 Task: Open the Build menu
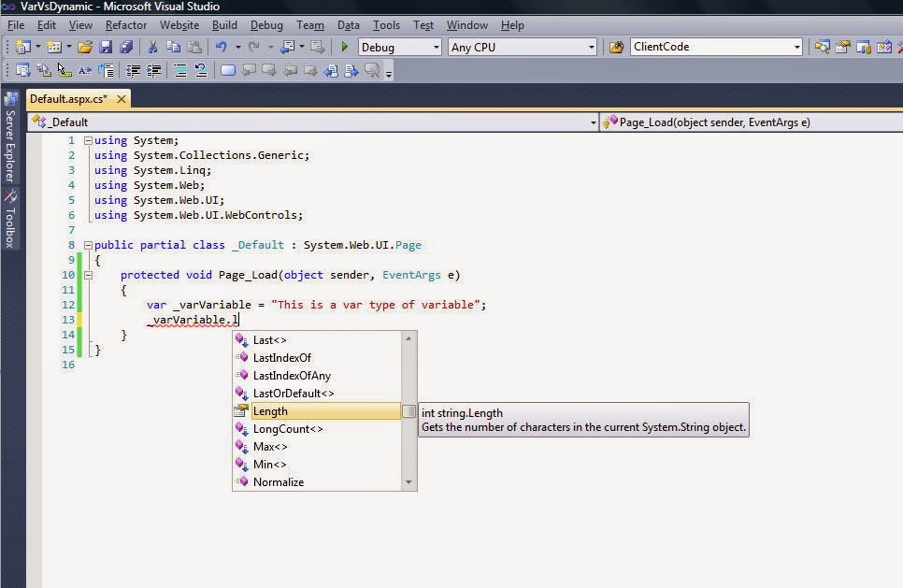(224, 25)
